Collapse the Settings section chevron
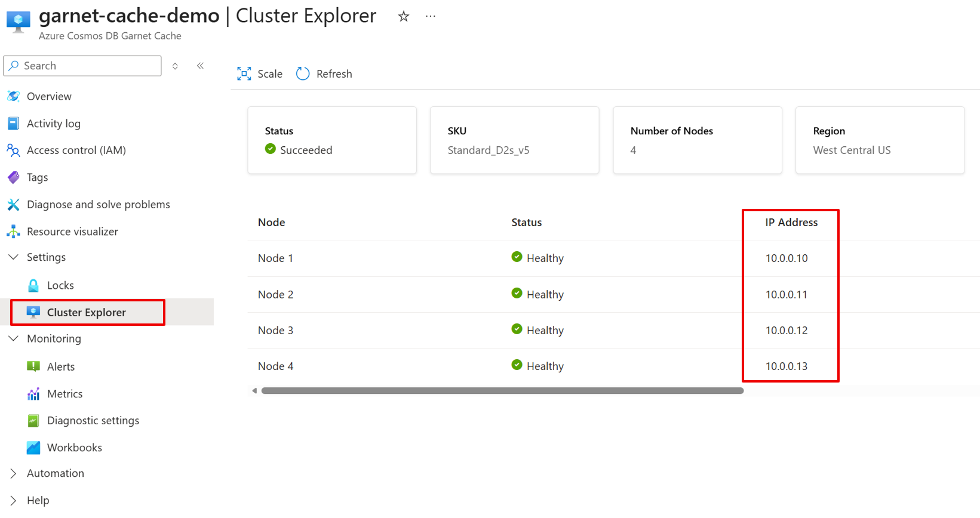The height and width of the screenshot is (518, 980). (13, 257)
